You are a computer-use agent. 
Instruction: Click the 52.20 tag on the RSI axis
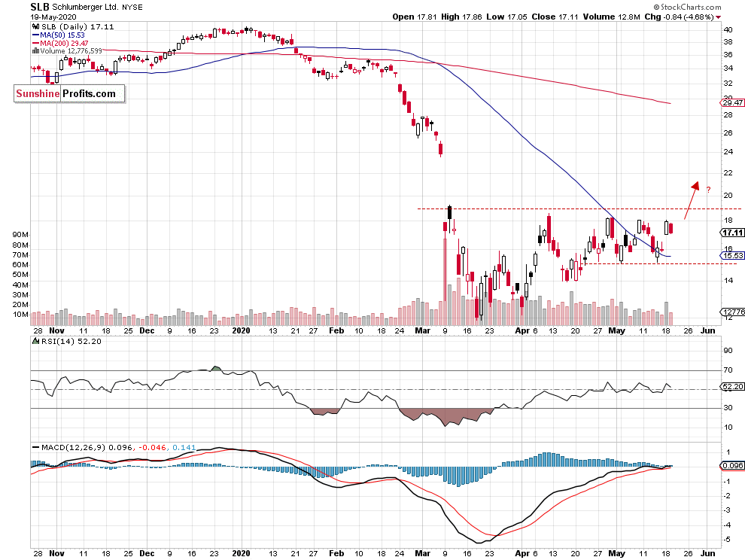[x=732, y=386]
